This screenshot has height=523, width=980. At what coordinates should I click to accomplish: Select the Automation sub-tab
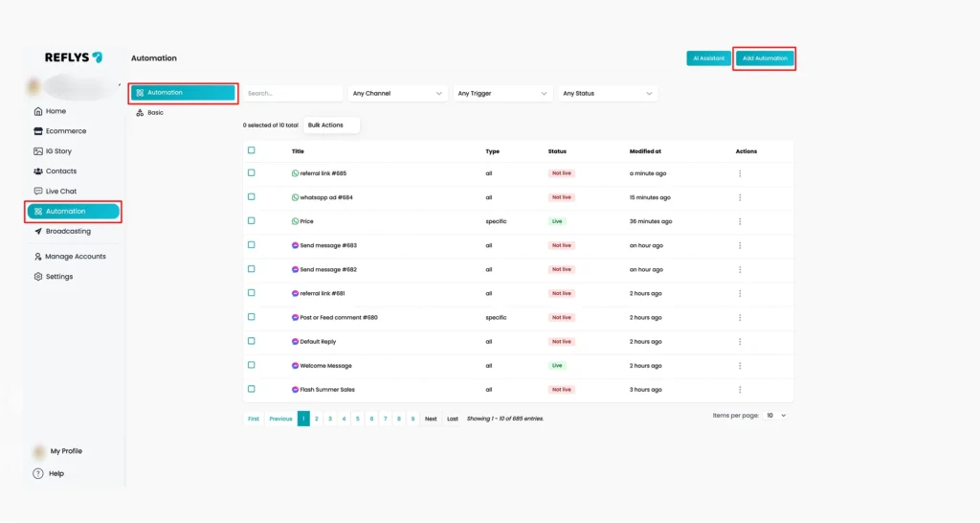click(x=183, y=93)
